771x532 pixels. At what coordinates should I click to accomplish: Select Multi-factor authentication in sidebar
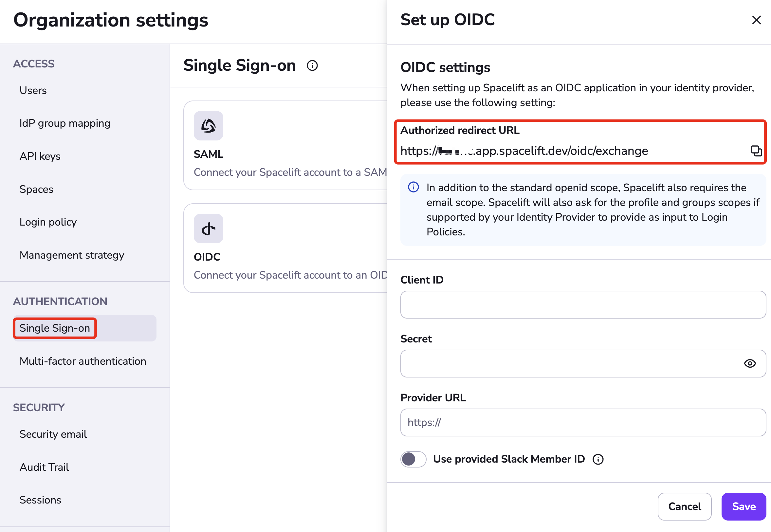pyautogui.click(x=83, y=361)
